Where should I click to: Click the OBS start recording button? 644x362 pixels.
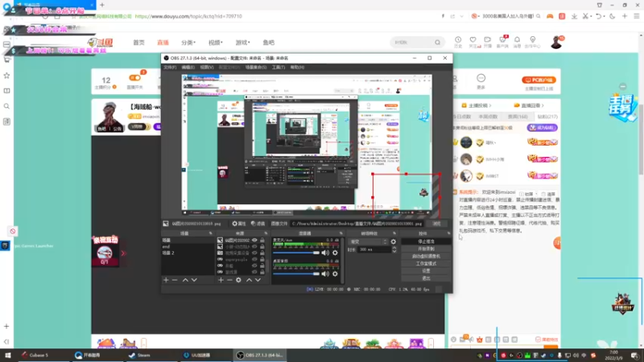pyautogui.click(x=426, y=249)
